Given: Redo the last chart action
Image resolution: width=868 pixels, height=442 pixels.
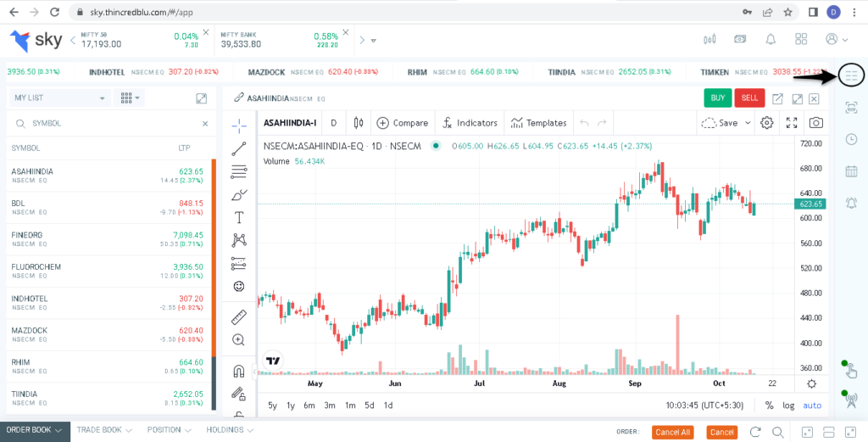Looking at the screenshot, I should tap(603, 123).
